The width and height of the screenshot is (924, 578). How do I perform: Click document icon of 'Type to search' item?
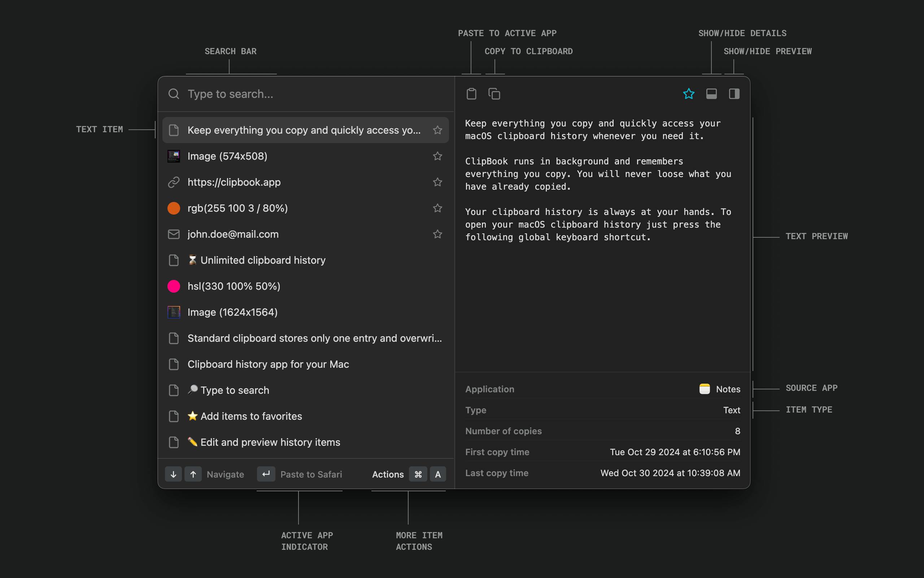(174, 390)
